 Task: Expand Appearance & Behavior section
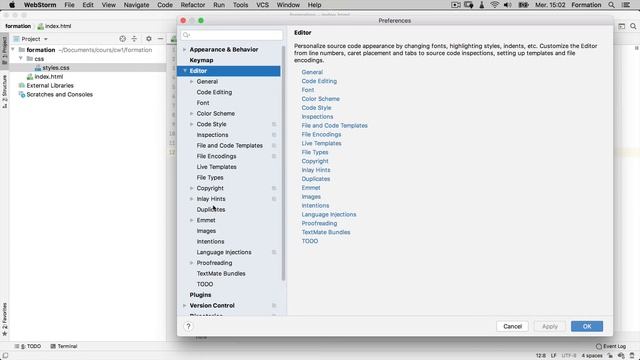tap(184, 49)
